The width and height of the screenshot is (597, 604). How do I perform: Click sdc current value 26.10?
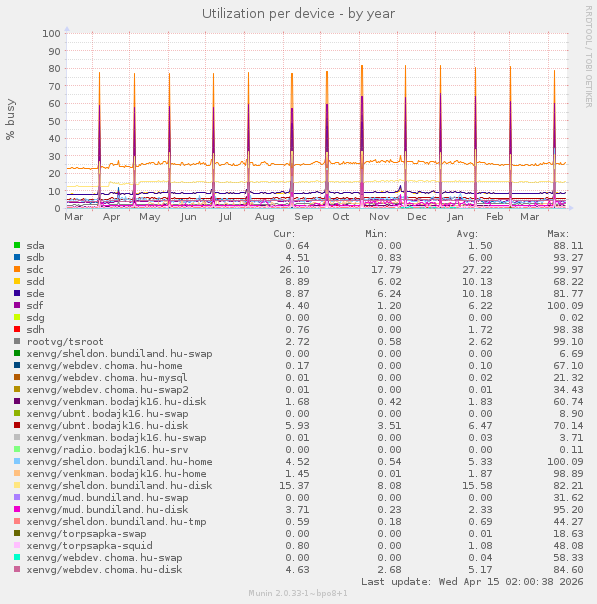294,270
